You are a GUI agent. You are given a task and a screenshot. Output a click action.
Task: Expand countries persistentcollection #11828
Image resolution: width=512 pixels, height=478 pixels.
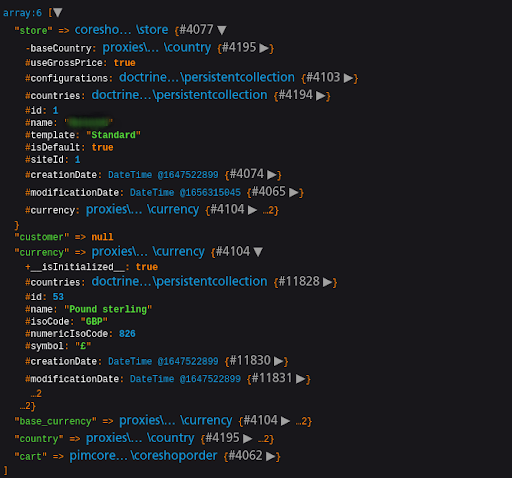click(x=328, y=282)
